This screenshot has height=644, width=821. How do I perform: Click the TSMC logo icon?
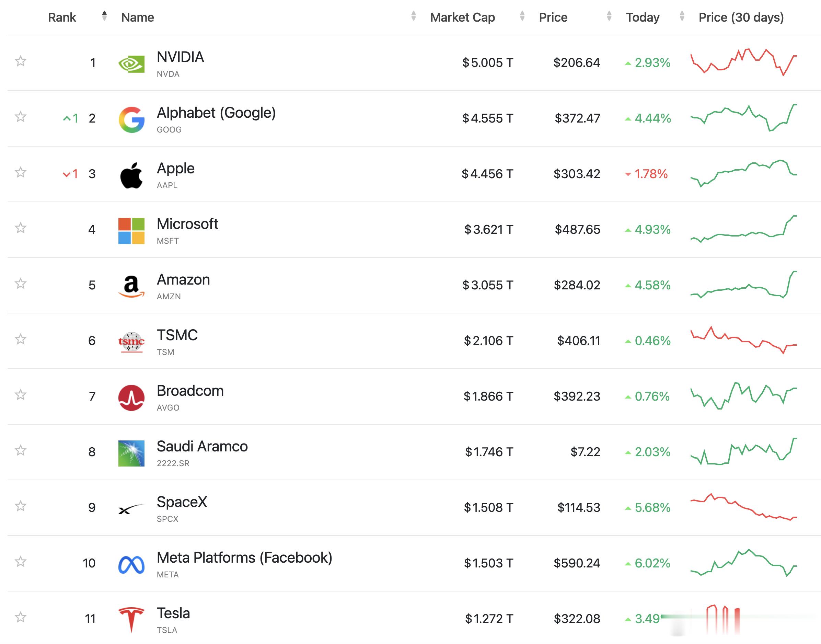[x=131, y=342]
